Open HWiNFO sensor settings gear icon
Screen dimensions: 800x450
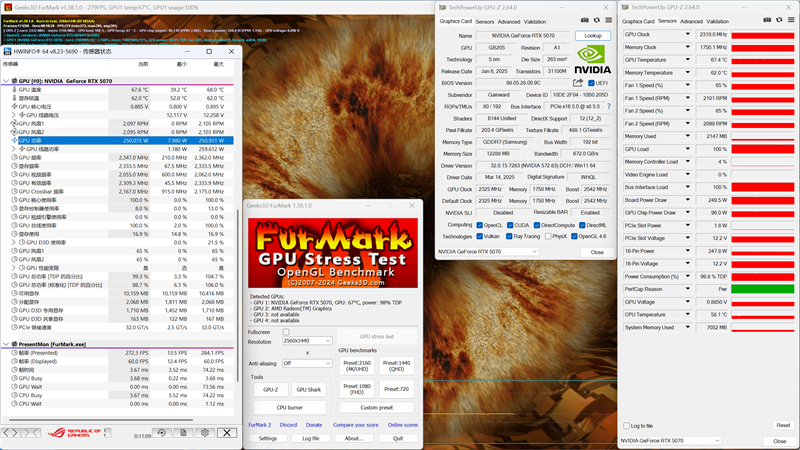click(x=205, y=433)
